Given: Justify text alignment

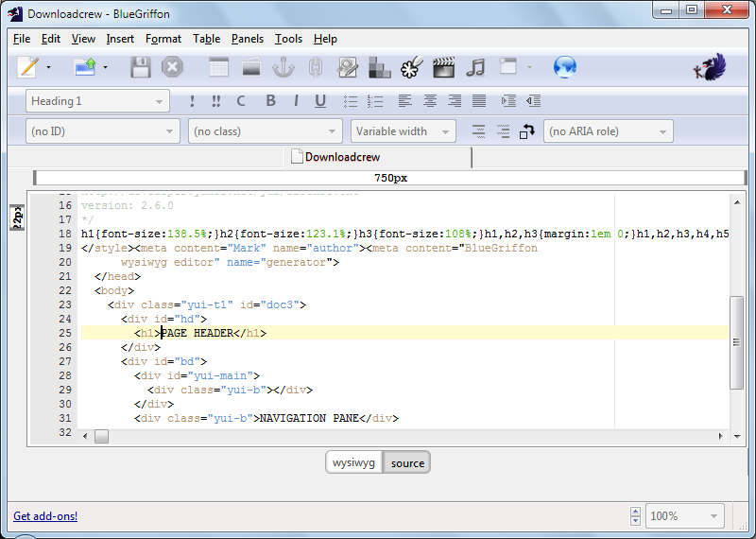Looking at the screenshot, I should pos(479,100).
